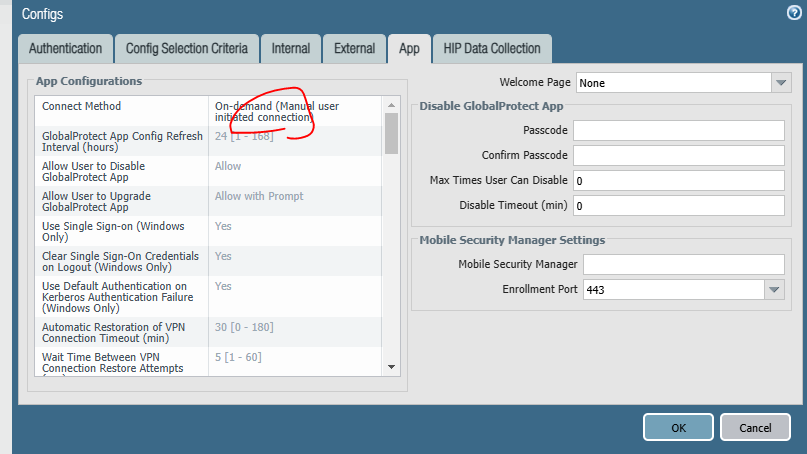Select the External tab
Viewport: 807px width, 454px height.
coord(355,49)
